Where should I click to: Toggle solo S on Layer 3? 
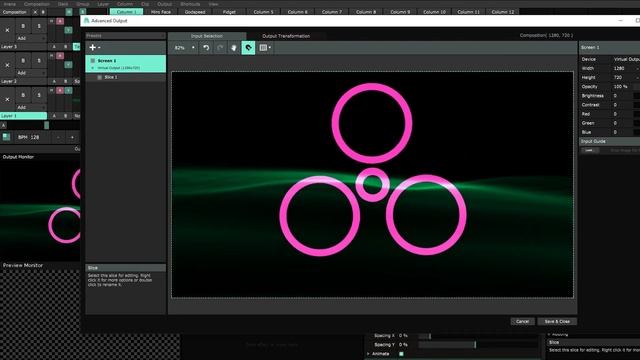tap(39, 26)
